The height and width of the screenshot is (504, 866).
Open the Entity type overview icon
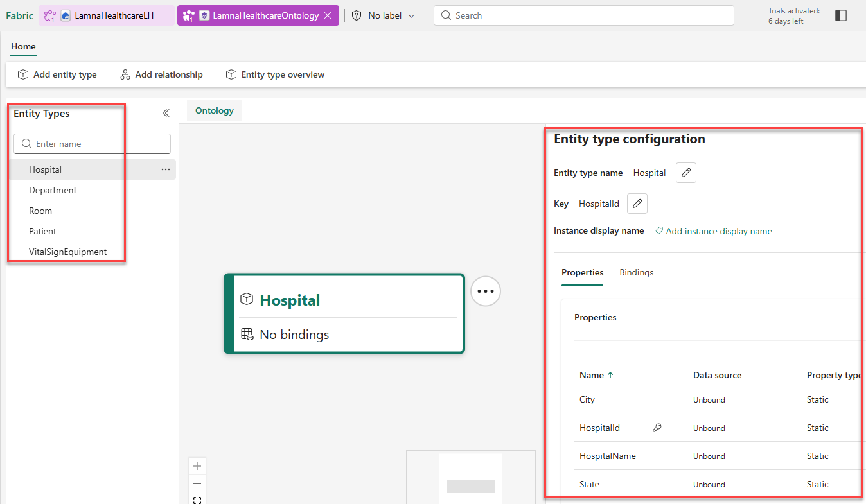(x=231, y=74)
